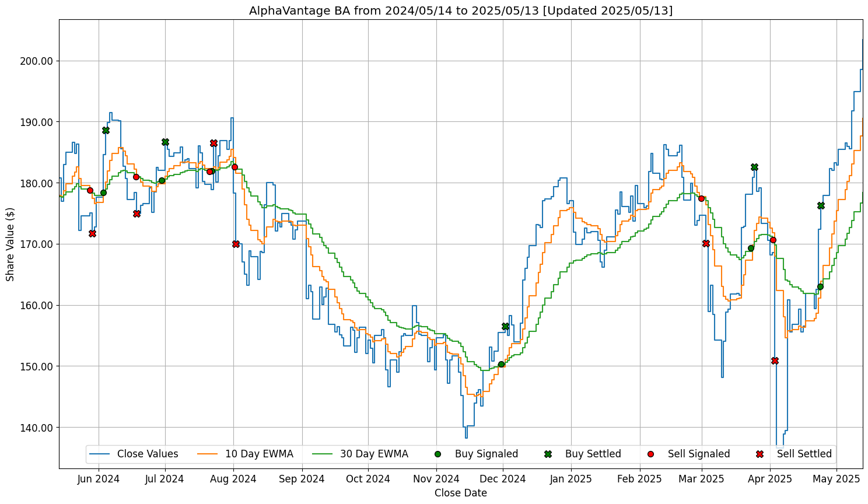Click the "May 2025" x-axis tick label
The image size is (868, 504).
tap(836, 479)
